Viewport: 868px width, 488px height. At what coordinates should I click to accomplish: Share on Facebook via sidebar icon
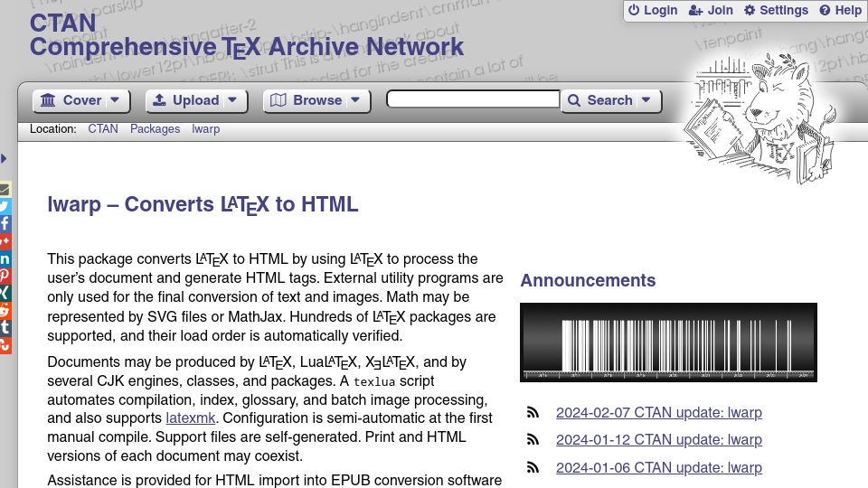point(5,223)
